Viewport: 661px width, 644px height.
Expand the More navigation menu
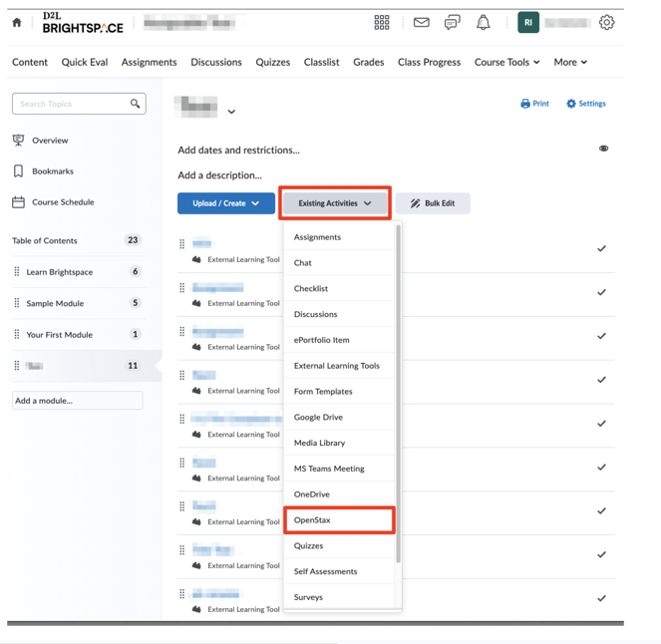pos(570,62)
